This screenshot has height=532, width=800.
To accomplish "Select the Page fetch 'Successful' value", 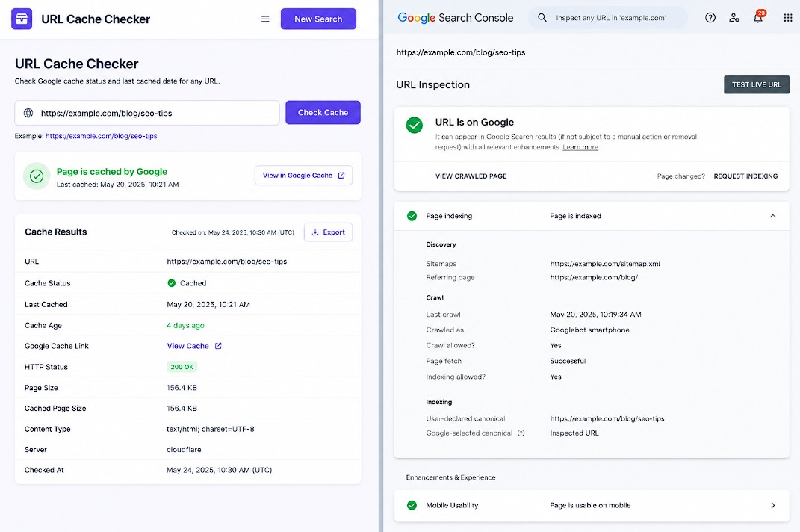I will click(568, 361).
